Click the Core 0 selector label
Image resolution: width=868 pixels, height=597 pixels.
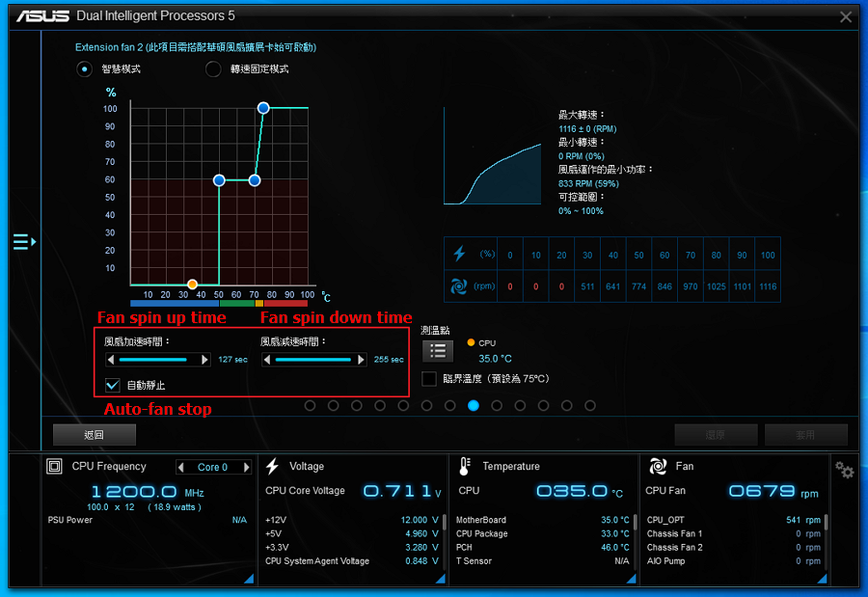[x=212, y=468]
